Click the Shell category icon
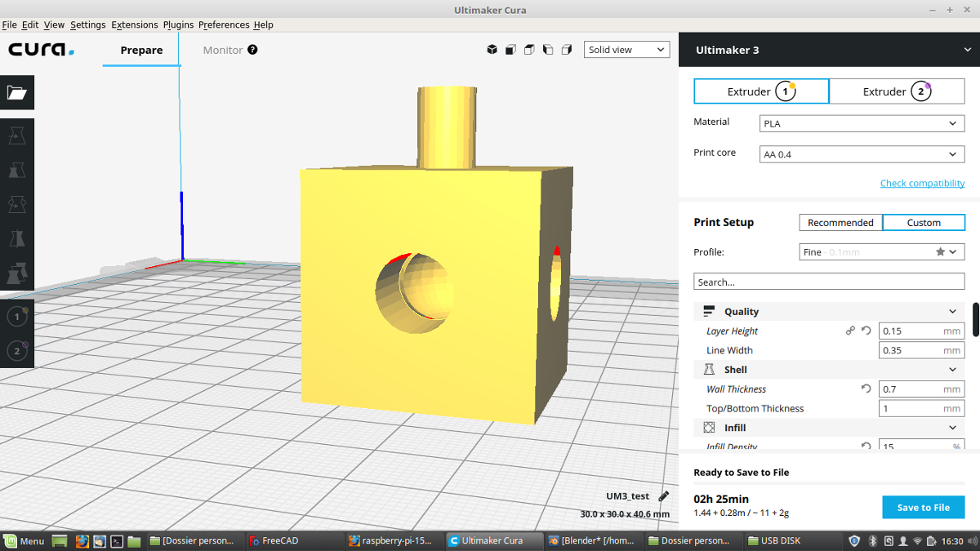Viewport: 980px width, 551px height. point(709,370)
